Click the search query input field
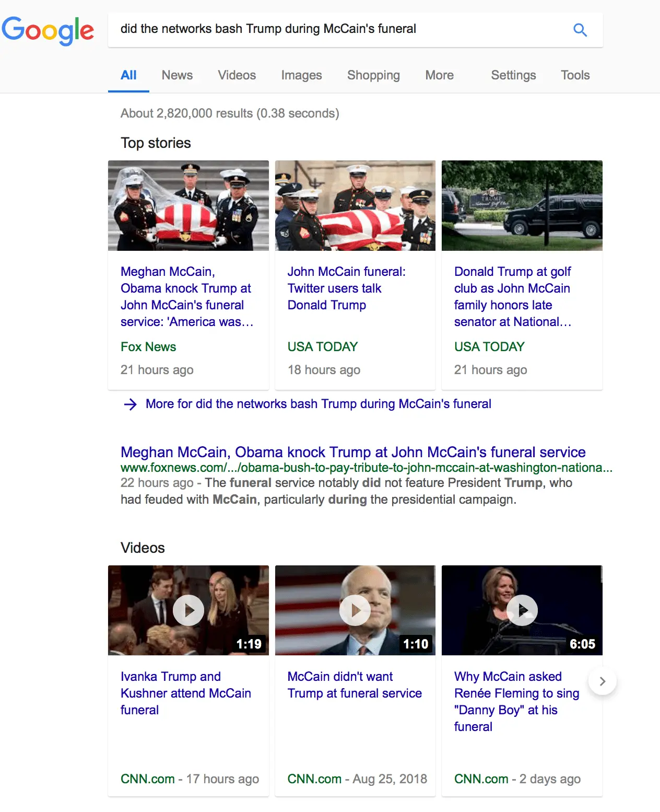The image size is (660, 812). [x=313, y=29]
